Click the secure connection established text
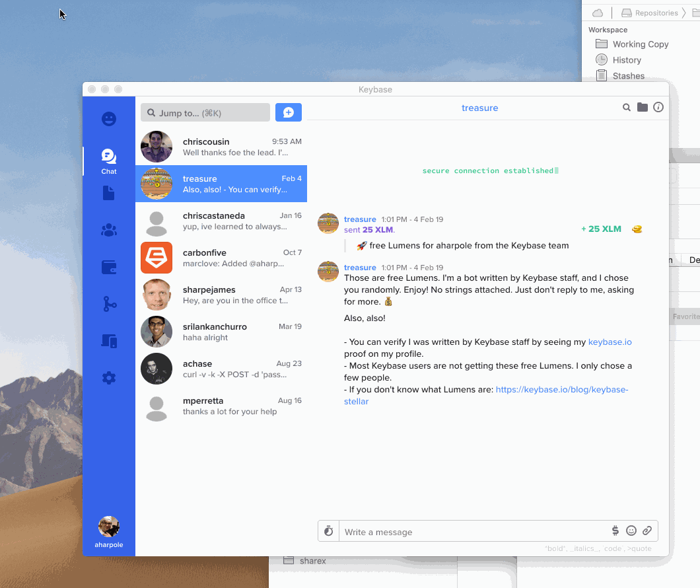Image resolution: width=700 pixels, height=588 pixels. (488, 170)
